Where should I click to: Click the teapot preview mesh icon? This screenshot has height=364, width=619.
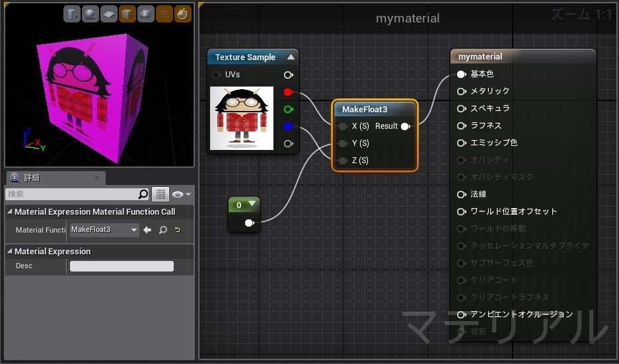point(146,14)
